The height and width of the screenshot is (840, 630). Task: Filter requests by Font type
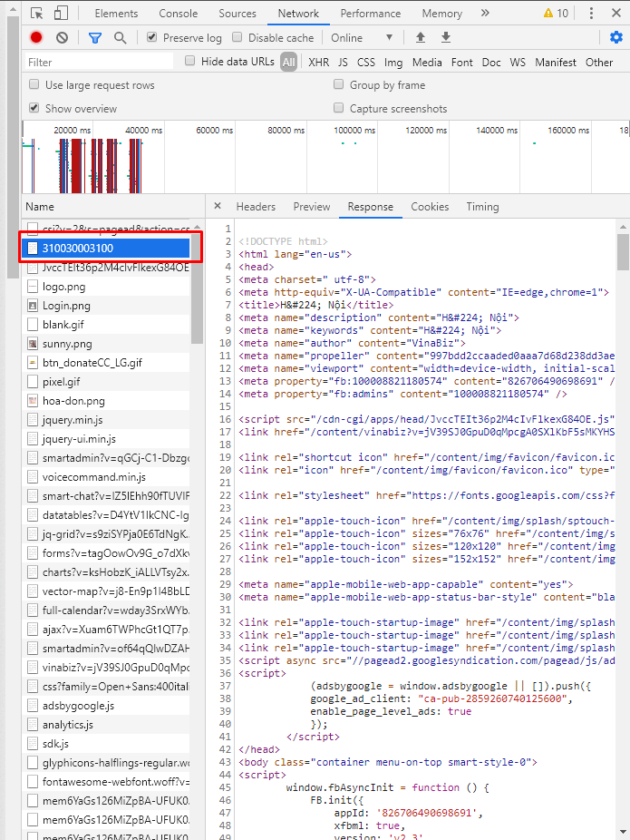click(x=462, y=63)
